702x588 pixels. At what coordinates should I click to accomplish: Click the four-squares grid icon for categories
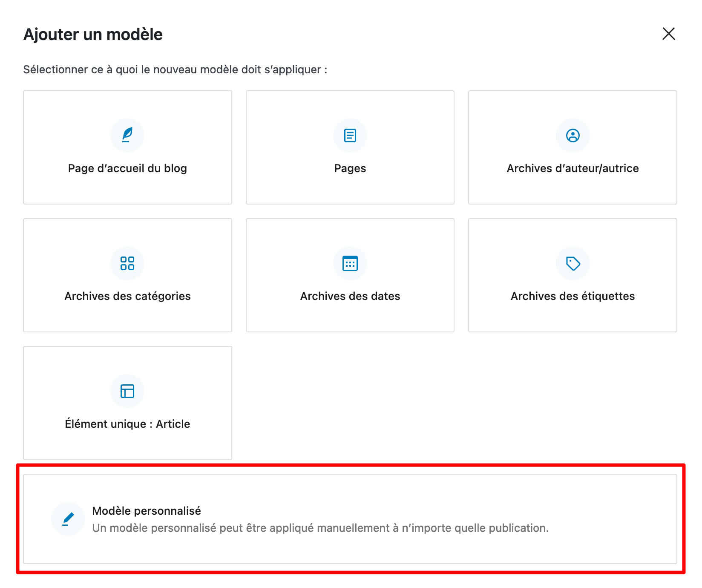(127, 263)
